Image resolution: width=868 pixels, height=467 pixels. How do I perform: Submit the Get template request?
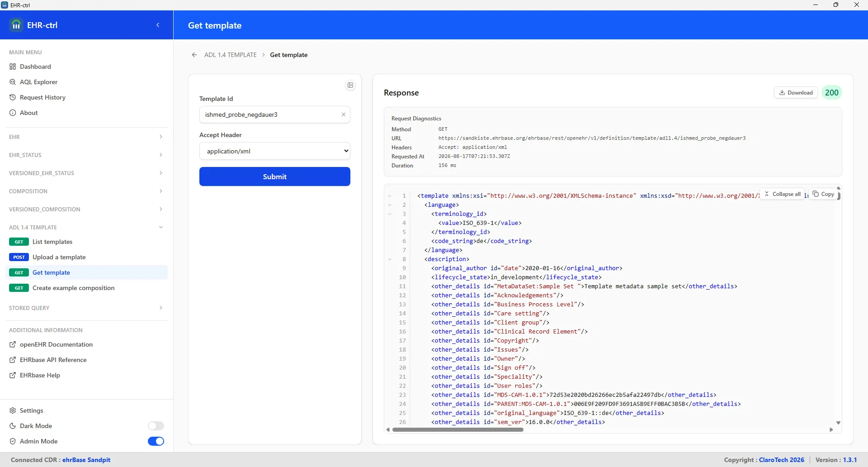[275, 176]
